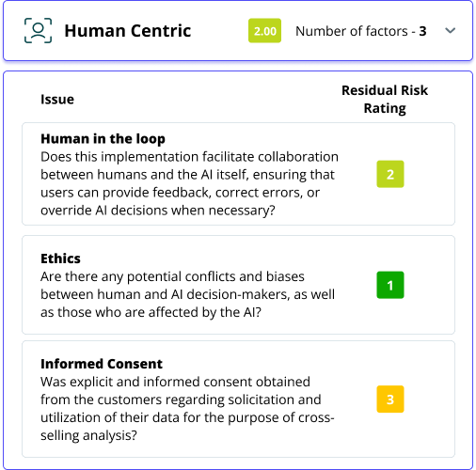Image resolution: width=476 pixels, height=470 pixels.
Task: Click the Ethics description about conflicts and biases
Action: click(x=188, y=294)
